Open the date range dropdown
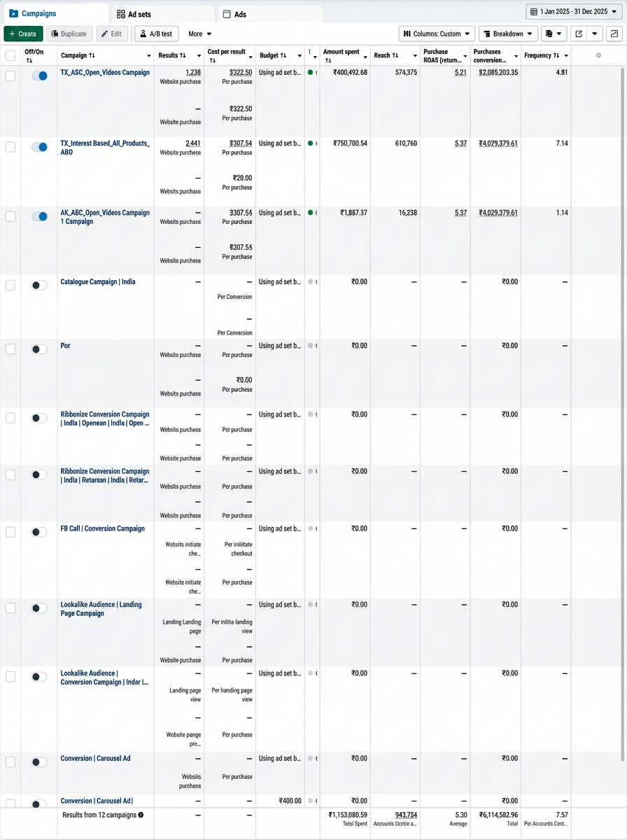 coord(574,12)
